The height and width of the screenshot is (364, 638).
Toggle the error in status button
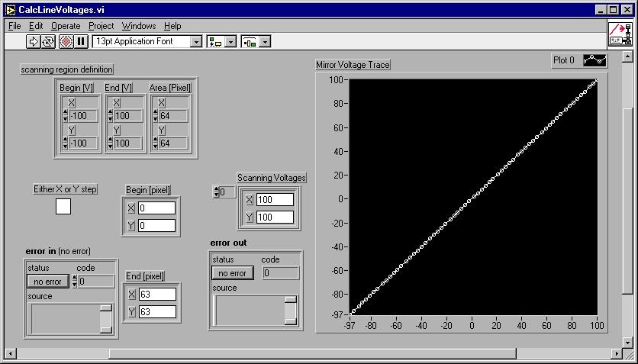(x=48, y=282)
